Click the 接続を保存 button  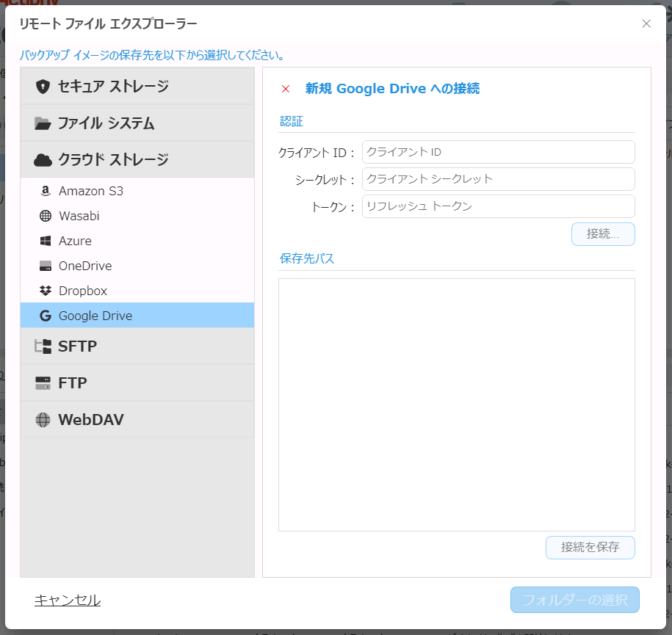[590, 547]
